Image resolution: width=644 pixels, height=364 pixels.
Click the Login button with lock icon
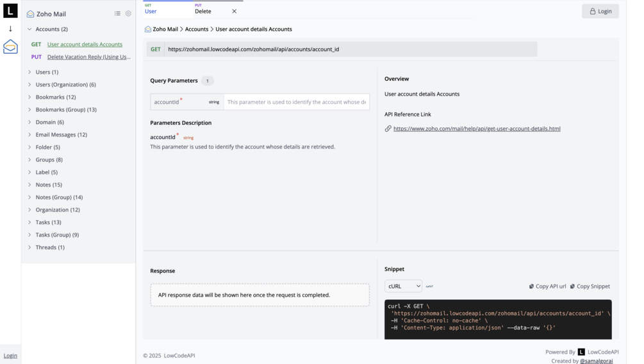(x=600, y=11)
